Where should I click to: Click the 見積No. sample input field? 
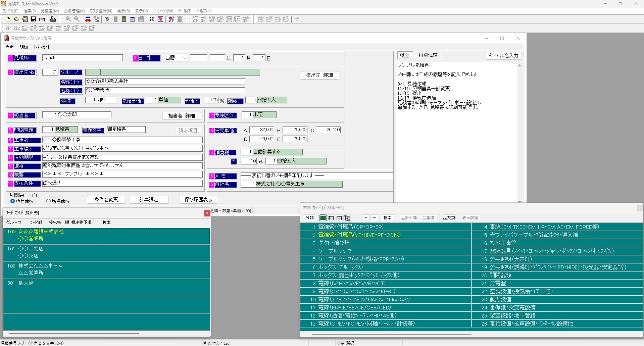[x=83, y=58]
